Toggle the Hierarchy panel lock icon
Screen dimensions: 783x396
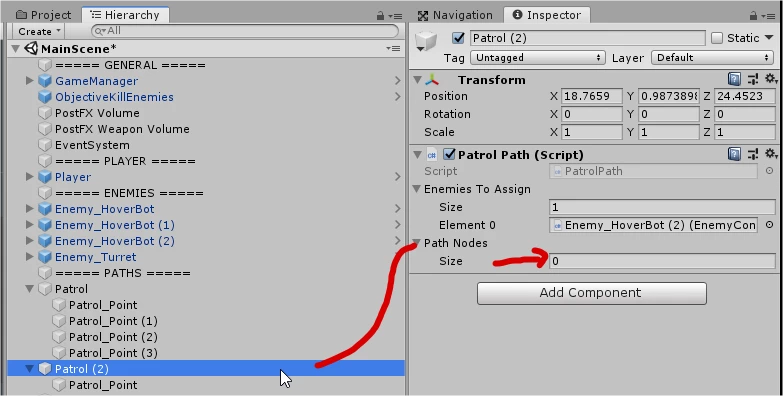[381, 16]
